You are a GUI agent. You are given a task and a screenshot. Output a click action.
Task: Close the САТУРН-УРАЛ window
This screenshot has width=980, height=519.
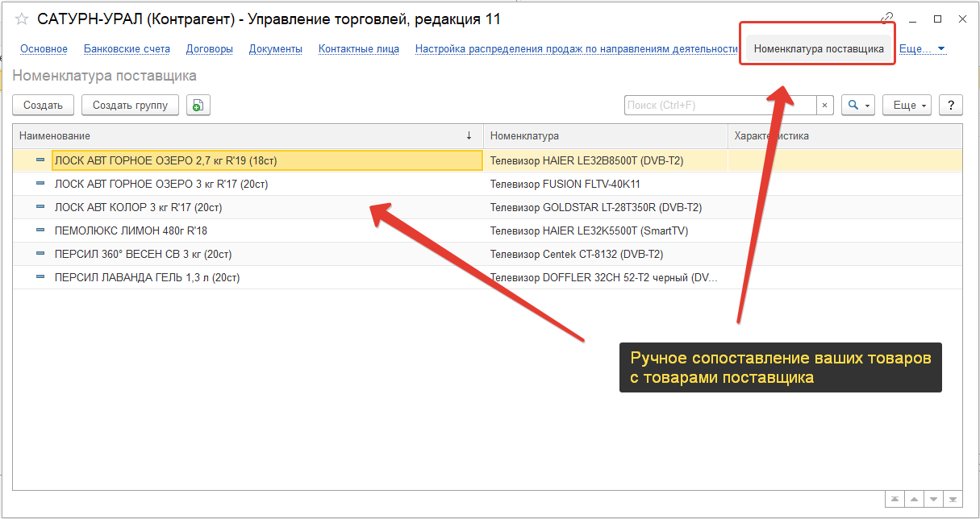pos(961,19)
